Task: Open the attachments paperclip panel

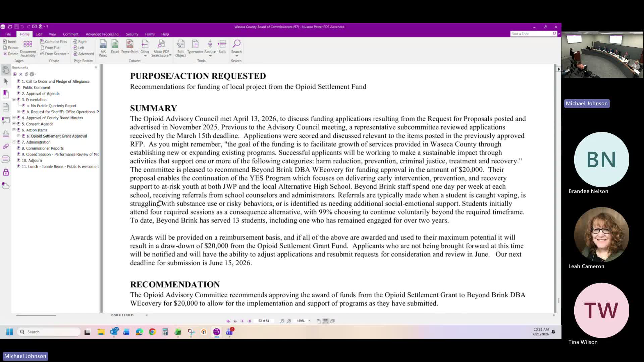Action: (x=6, y=146)
